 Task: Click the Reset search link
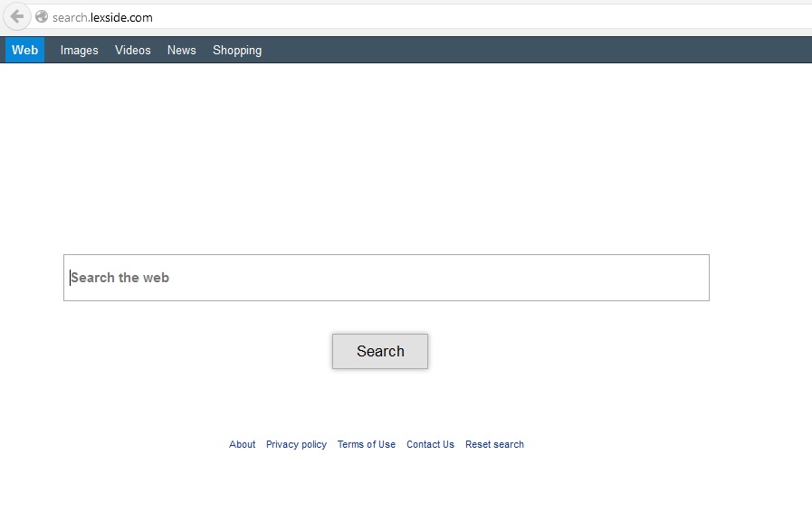[x=494, y=444]
